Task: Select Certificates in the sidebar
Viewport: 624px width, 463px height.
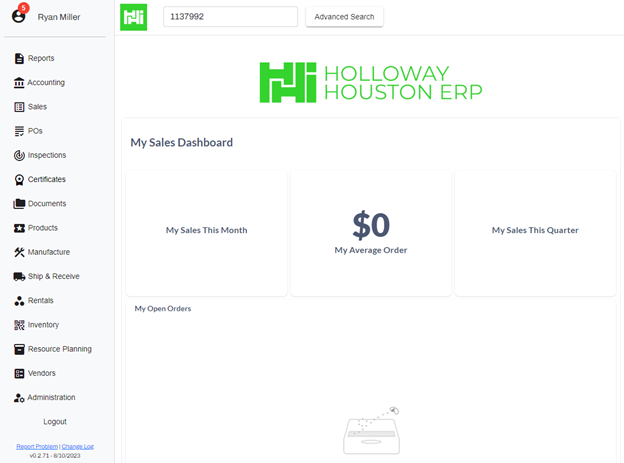Action: coord(47,180)
